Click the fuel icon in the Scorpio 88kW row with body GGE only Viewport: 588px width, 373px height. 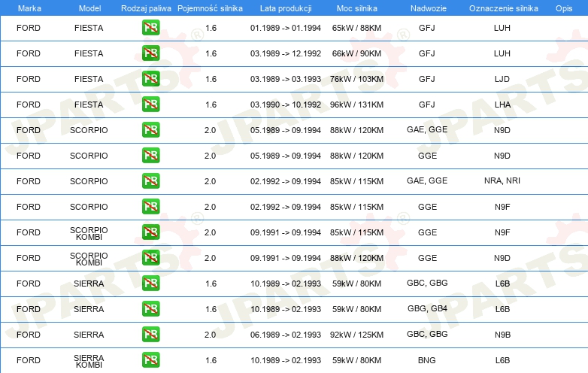pyautogui.click(x=150, y=156)
